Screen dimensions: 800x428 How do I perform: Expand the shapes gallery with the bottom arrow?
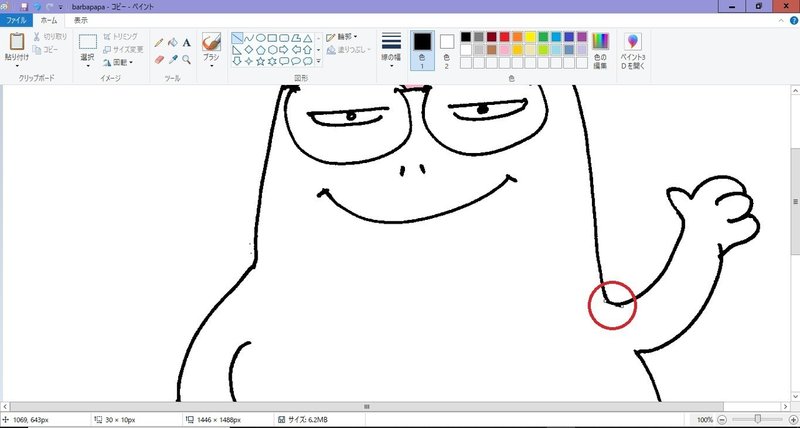tap(318, 62)
